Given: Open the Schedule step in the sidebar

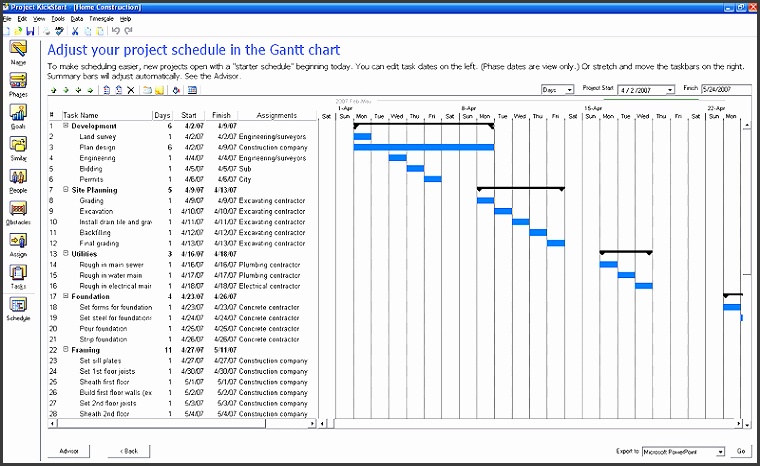Looking at the screenshot, I should [x=18, y=309].
